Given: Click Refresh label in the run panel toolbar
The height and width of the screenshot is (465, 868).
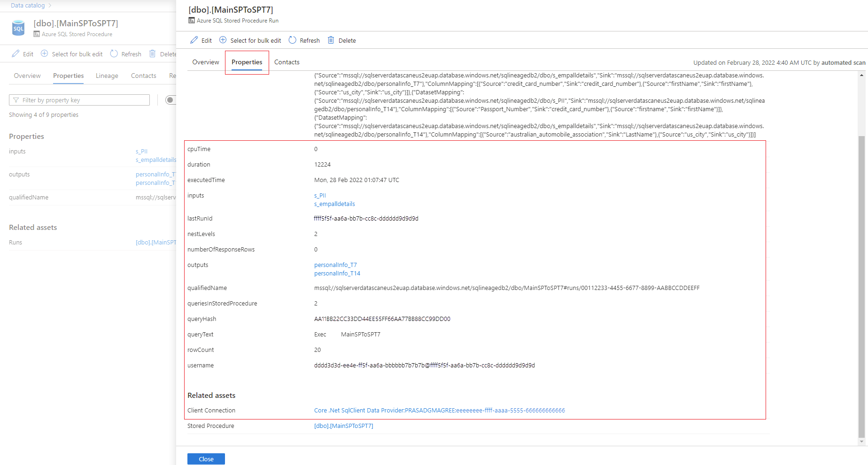Looking at the screenshot, I should 310,40.
